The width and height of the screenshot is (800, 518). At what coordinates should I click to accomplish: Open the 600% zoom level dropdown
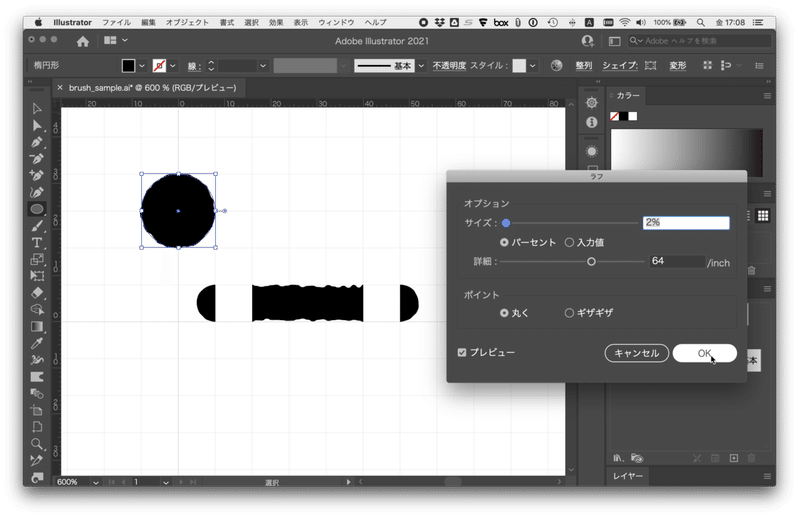click(x=95, y=482)
